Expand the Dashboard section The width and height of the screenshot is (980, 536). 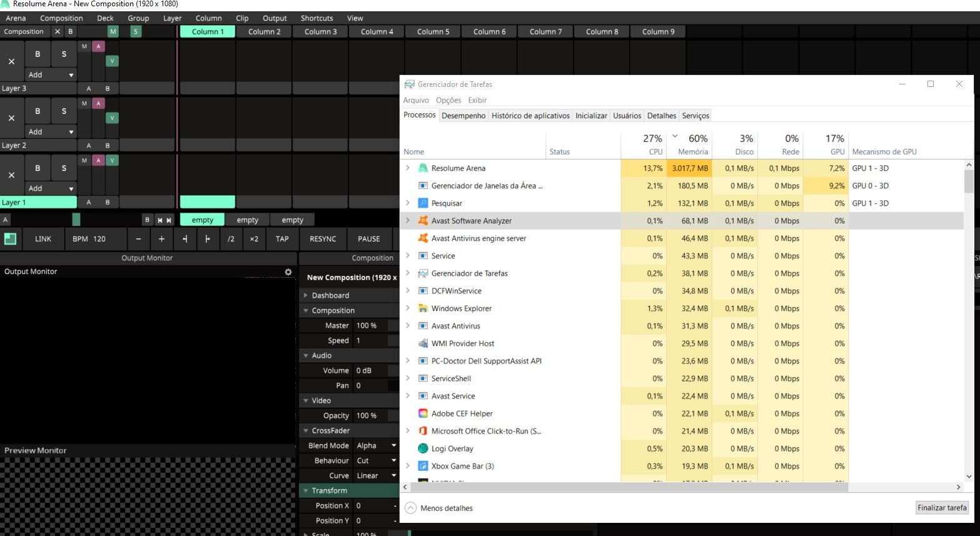pos(330,296)
